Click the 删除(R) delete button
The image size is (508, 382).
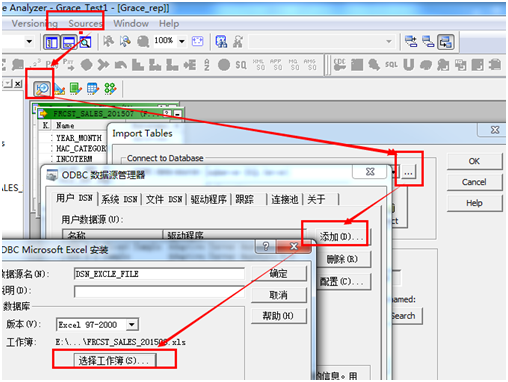click(343, 259)
